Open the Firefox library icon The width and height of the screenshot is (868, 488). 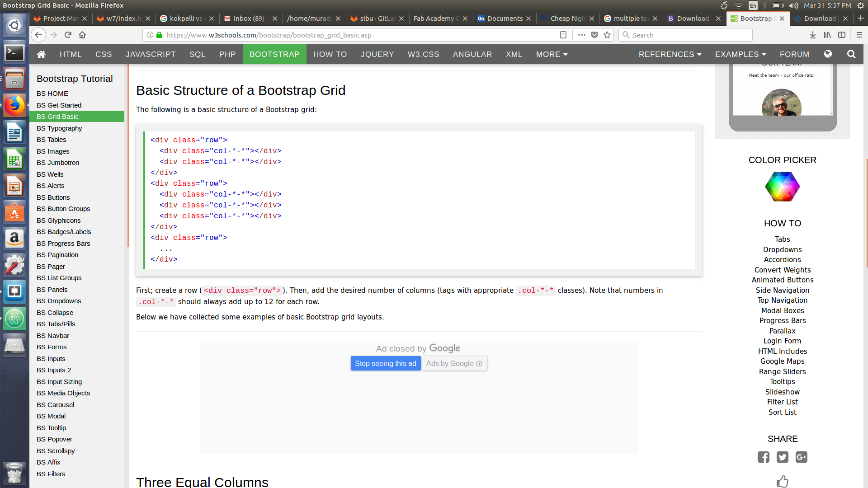pyautogui.click(x=827, y=35)
